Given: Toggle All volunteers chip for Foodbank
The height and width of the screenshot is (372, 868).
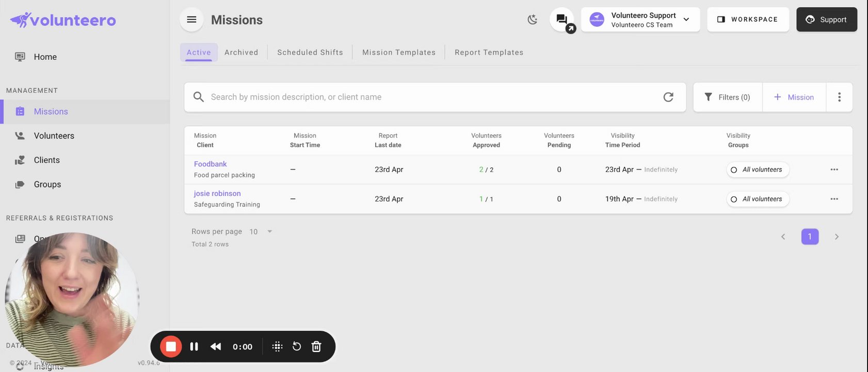Looking at the screenshot, I should [x=758, y=169].
